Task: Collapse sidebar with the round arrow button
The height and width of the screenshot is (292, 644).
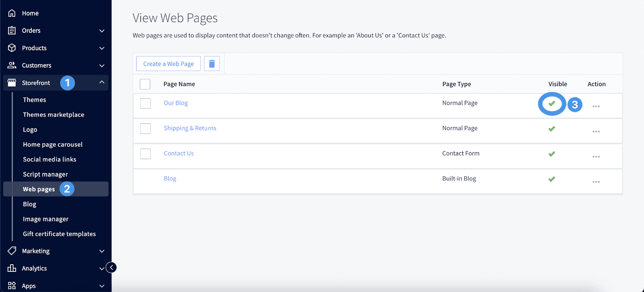Action: pos(111,267)
